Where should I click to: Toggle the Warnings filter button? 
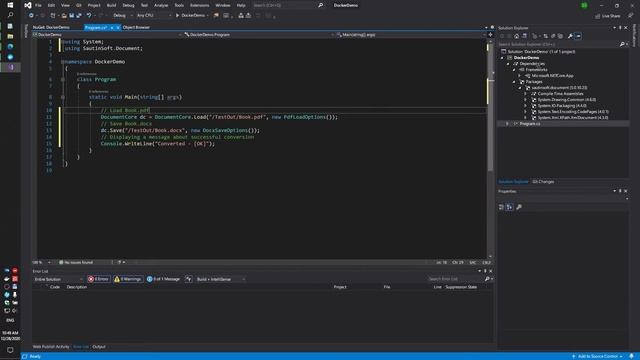tap(128, 279)
